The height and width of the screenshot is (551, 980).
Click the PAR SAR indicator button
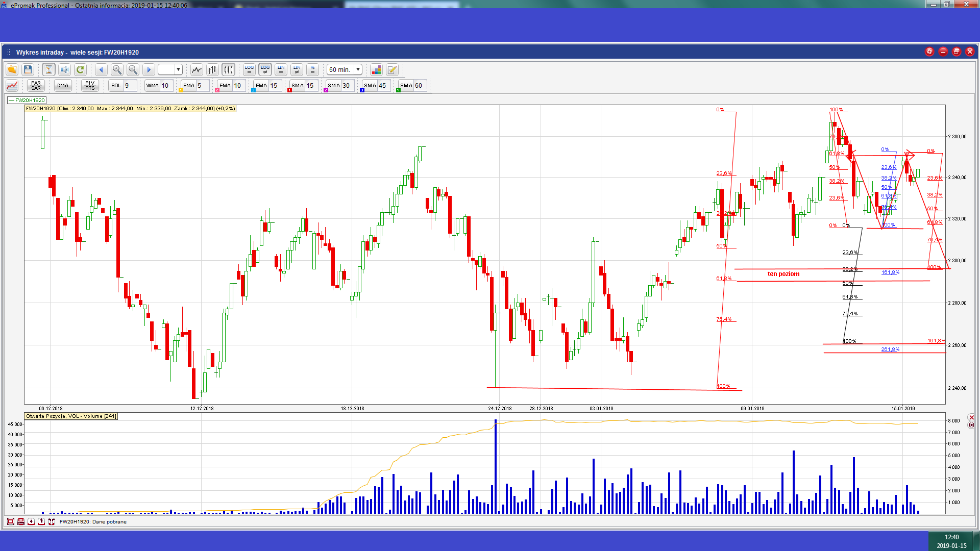tap(36, 86)
